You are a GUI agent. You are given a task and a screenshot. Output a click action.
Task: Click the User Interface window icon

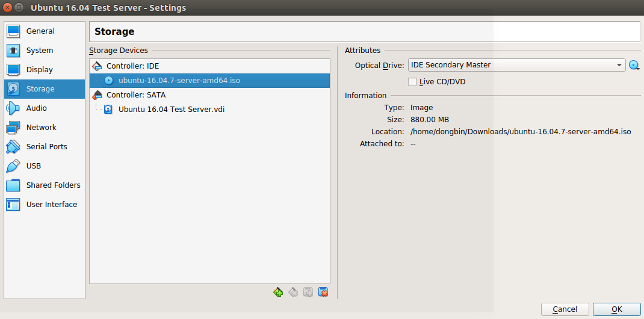(13, 205)
